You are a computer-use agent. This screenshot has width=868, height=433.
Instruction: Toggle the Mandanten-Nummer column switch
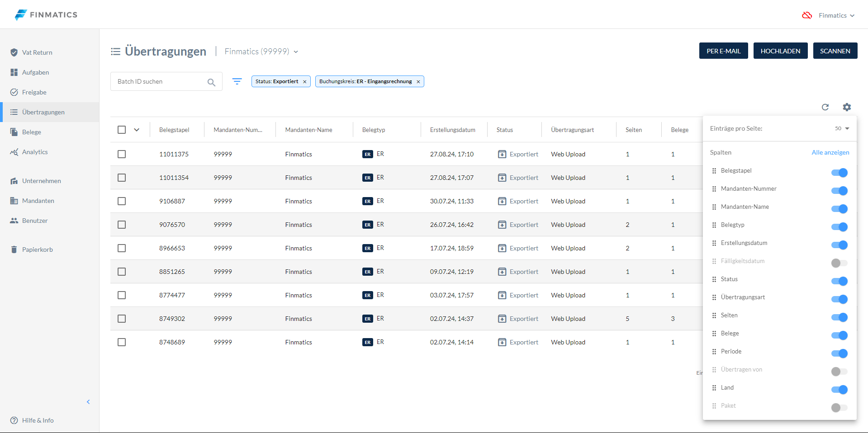pyautogui.click(x=840, y=191)
